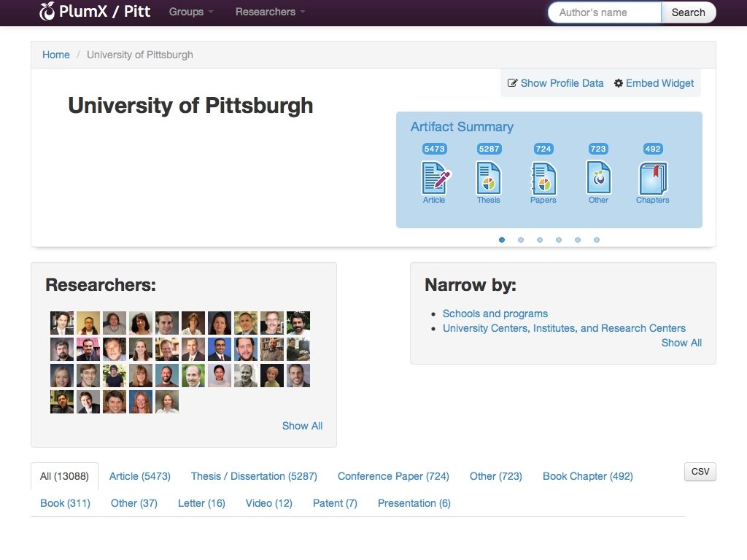
Task: Open last researcher photo in bottom row
Action: (x=167, y=402)
